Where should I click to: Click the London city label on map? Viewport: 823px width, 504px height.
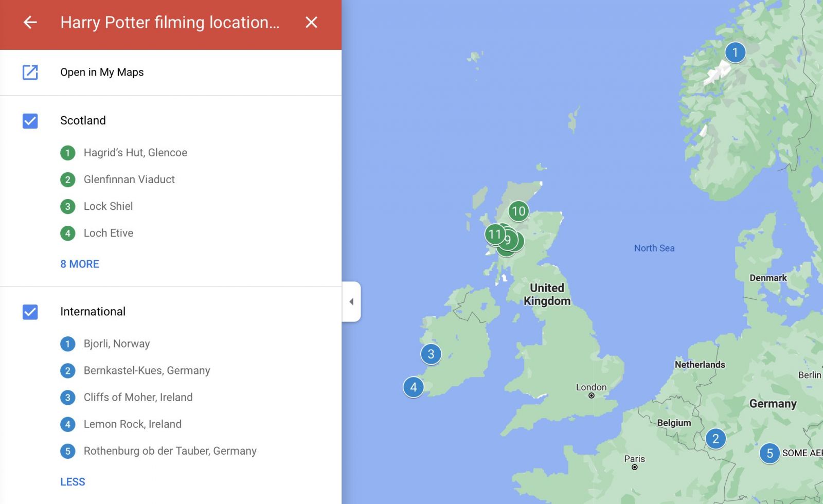(x=591, y=387)
